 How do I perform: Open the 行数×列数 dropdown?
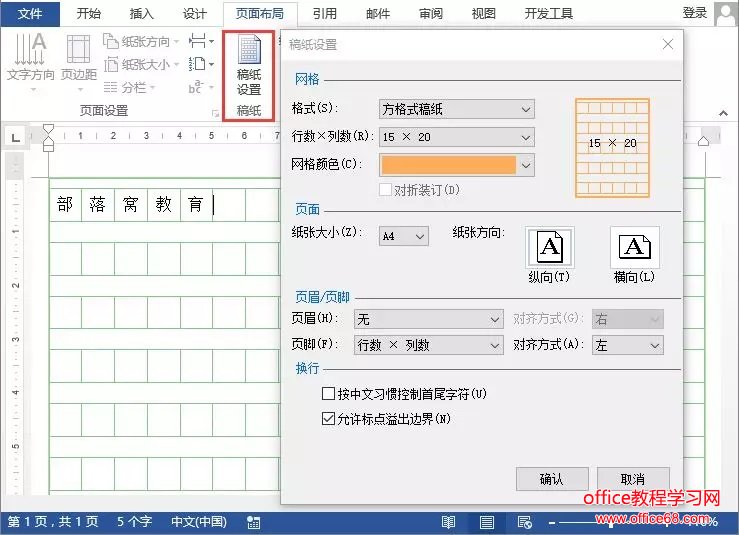[x=457, y=137]
